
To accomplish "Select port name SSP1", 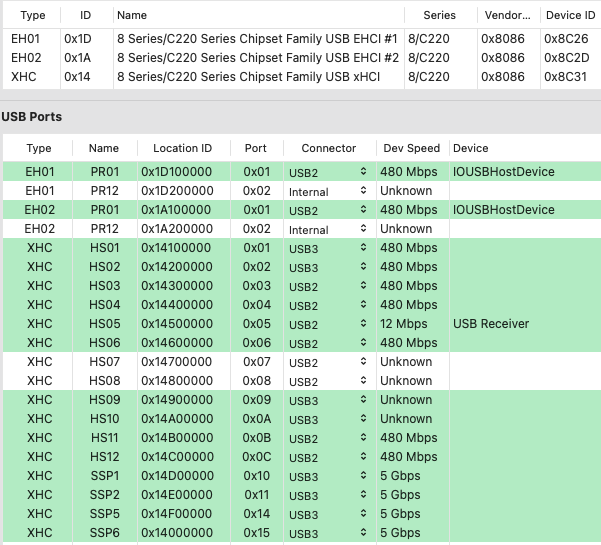I will (x=105, y=476).
